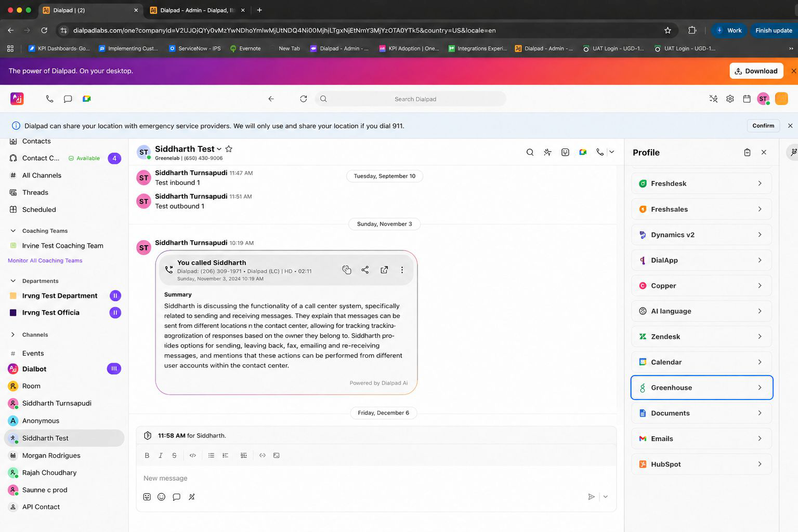Image resolution: width=798 pixels, height=532 pixels.
Task: Click the Monitor All Coaching Teams link
Action: click(x=45, y=261)
